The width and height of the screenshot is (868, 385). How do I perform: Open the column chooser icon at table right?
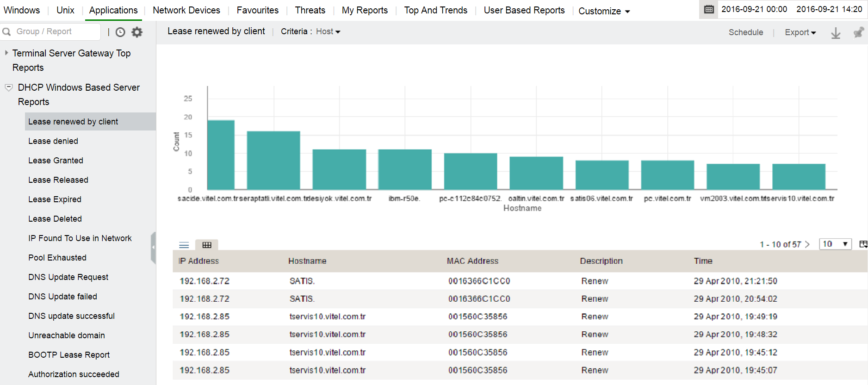pyautogui.click(x=863, y=244)
